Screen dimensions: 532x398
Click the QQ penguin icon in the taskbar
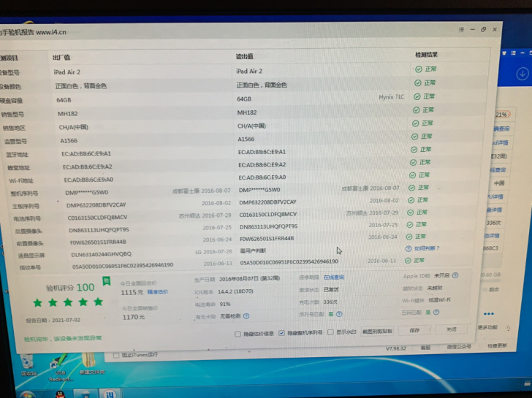(61, 394)
